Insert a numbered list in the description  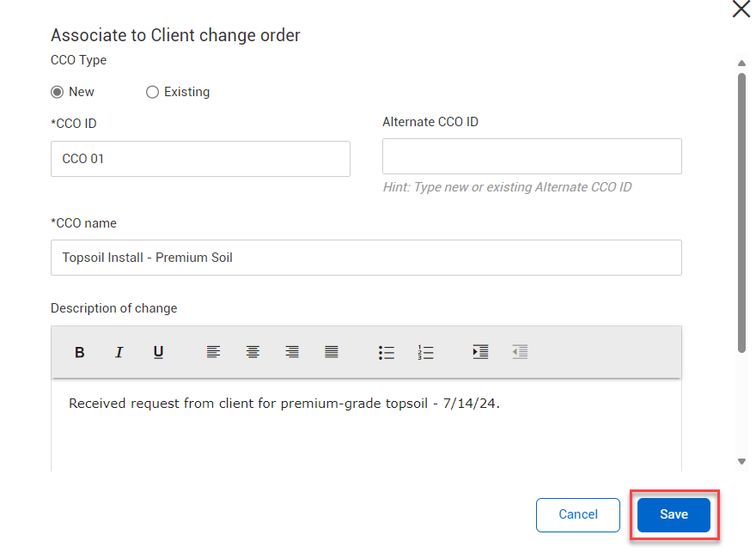click(425, 352)
